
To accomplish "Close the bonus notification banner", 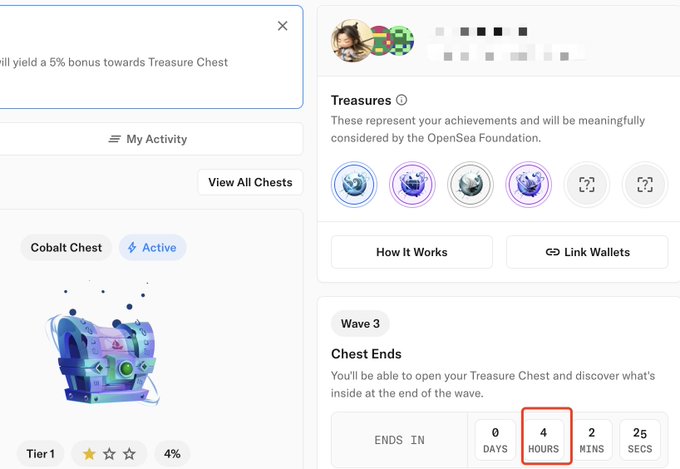I will 283,26.
